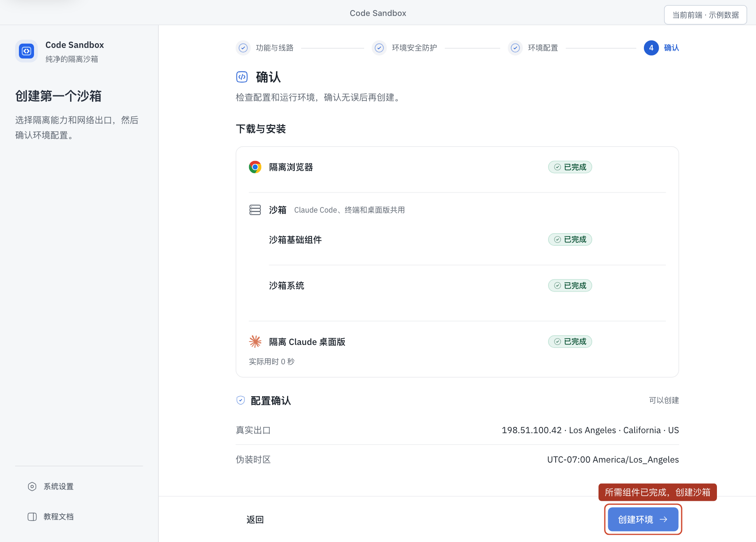Click the gear icon for 系统设置
Image resolution: width=756 pixels, height=542 pixels.
[32, 487]
